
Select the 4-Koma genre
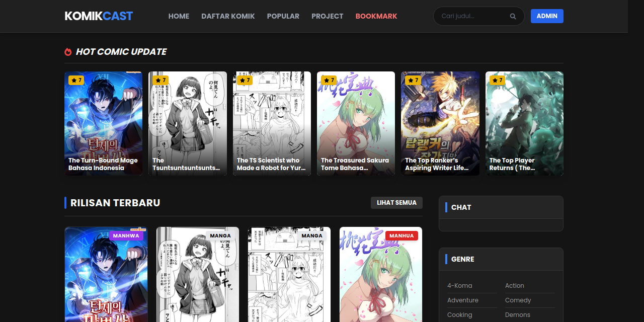[x=460, y=285]
